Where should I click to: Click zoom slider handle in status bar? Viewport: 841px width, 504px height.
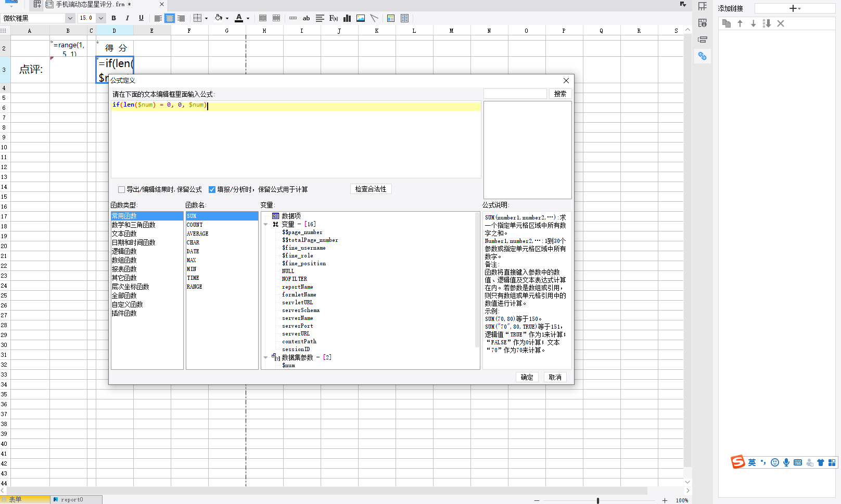point(598,500)
